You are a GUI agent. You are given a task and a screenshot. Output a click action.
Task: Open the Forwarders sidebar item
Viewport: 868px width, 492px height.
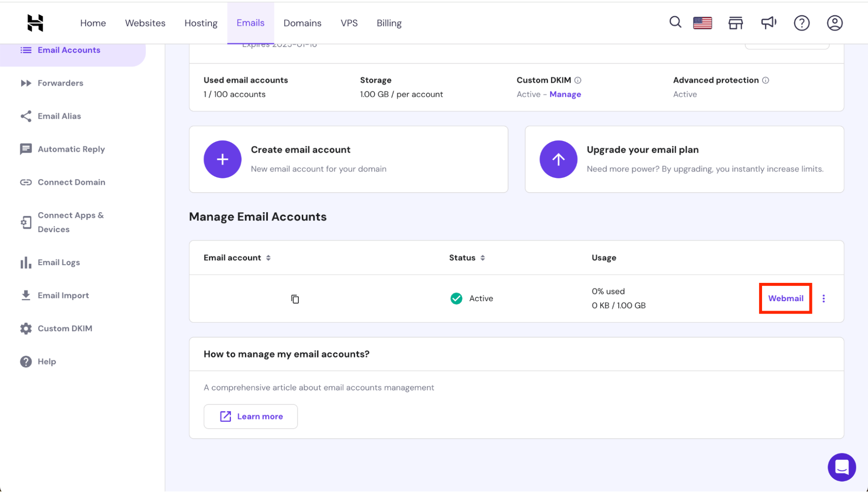coord(60,83)
